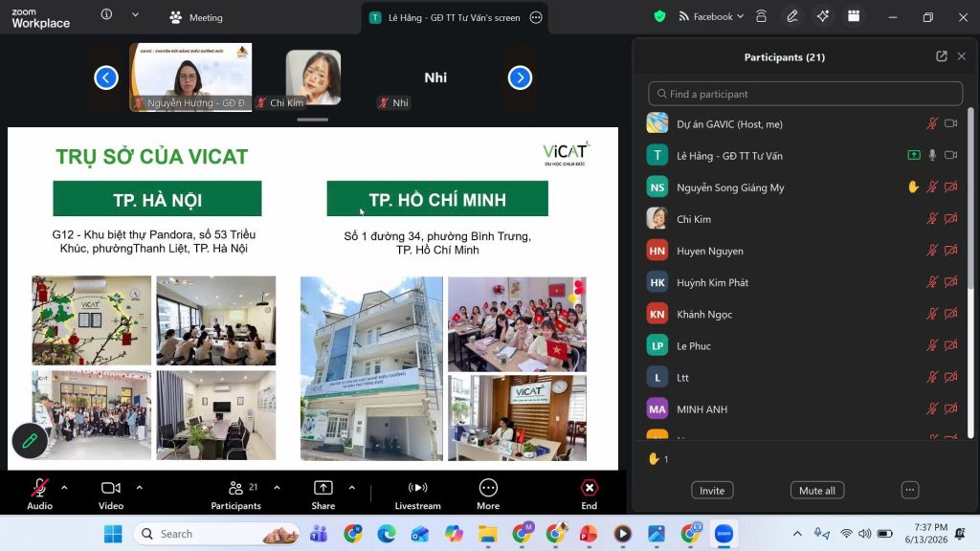Click the raised hand count indicator
Screen dimensions: 980x551
point(658,459)
